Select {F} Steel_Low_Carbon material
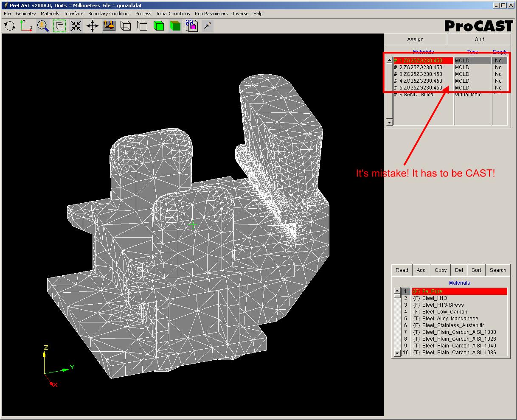 point(459,312)
